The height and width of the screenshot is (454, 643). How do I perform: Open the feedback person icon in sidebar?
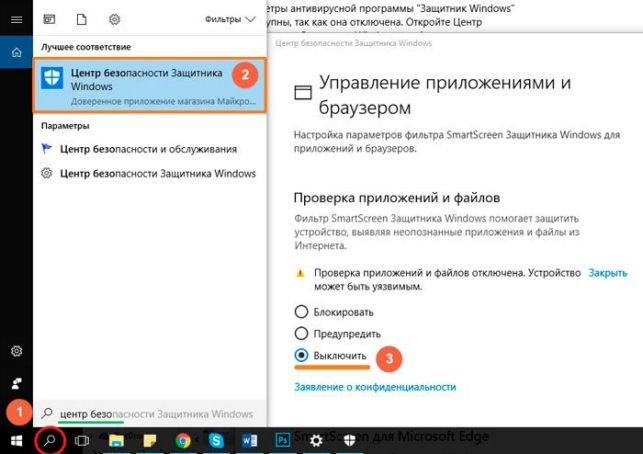click(x=16, y=384)
